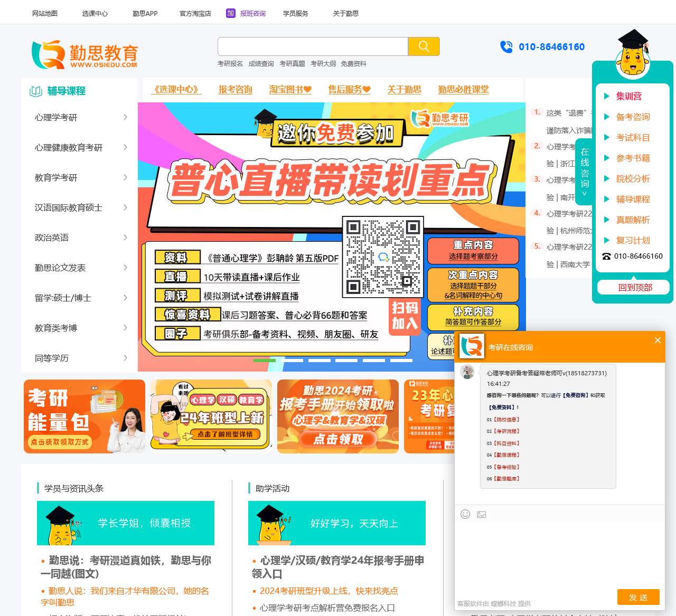Click the logo in the chat window header
Viewport: 676px width, 616px height.
[472, 346]
